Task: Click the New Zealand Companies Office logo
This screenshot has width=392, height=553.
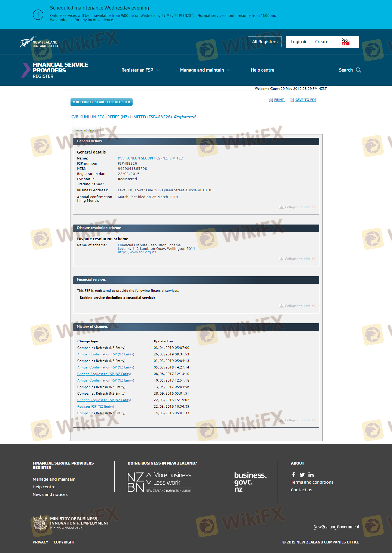Action: (x=39, y=42)
